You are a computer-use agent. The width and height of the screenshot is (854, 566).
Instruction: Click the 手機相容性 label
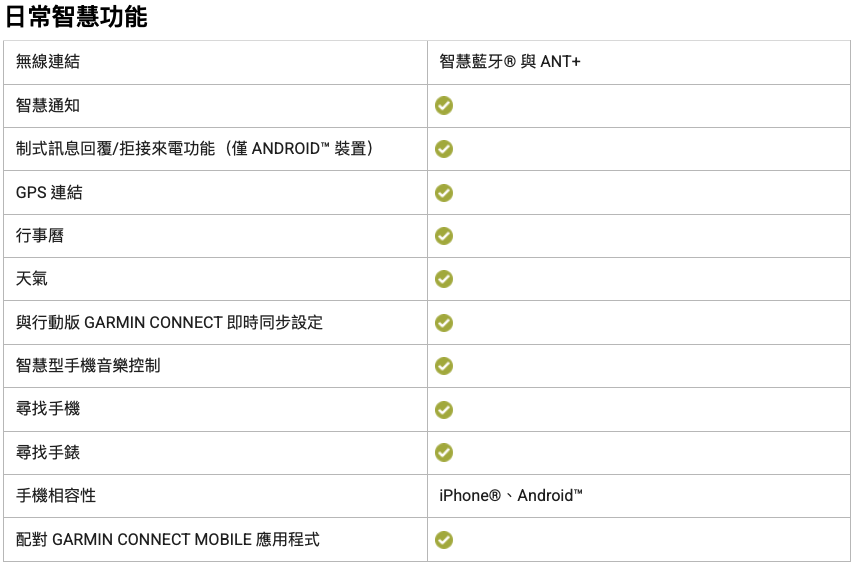coord(56,496)
